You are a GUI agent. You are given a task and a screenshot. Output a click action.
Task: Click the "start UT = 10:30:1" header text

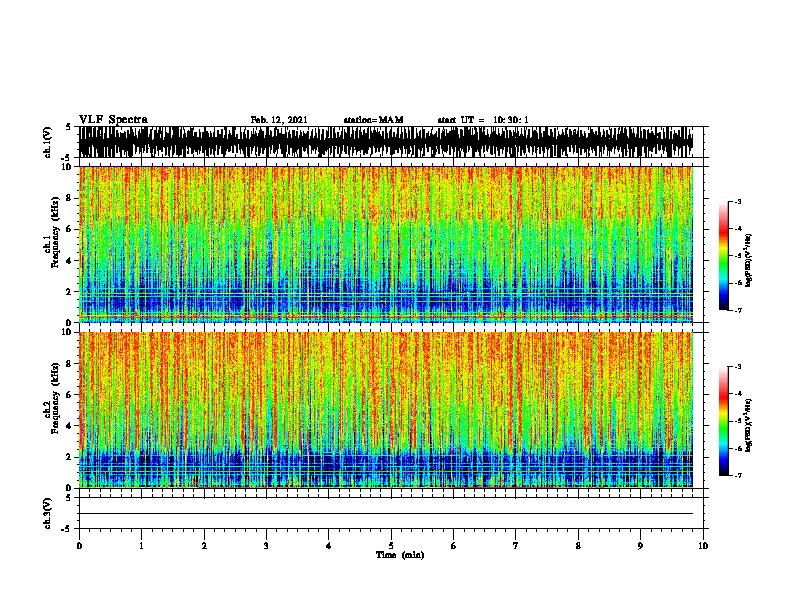[x=483, y=120]
